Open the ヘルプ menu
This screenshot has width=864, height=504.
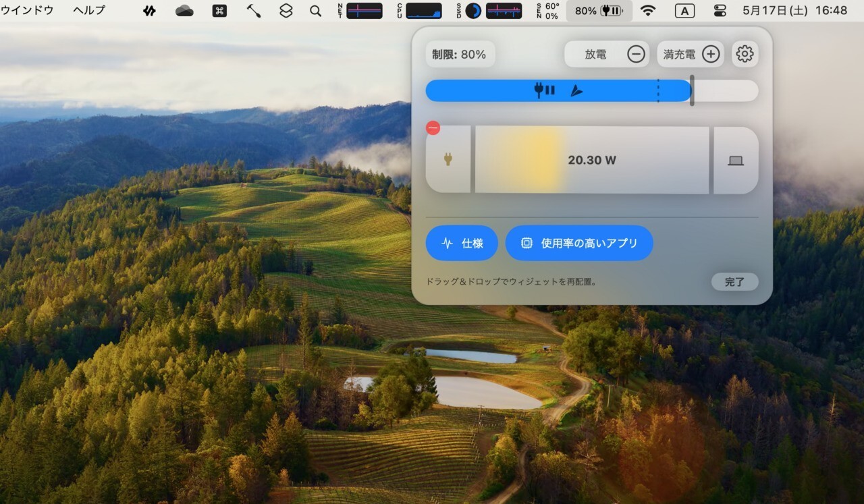pos(89,11)
